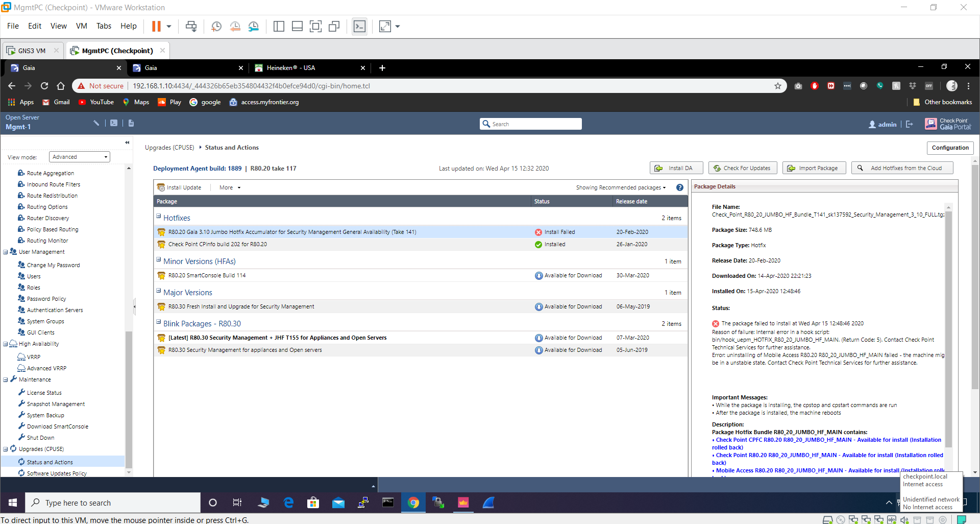Toggle the stretch-guest display mode button

tap(386, 26)
